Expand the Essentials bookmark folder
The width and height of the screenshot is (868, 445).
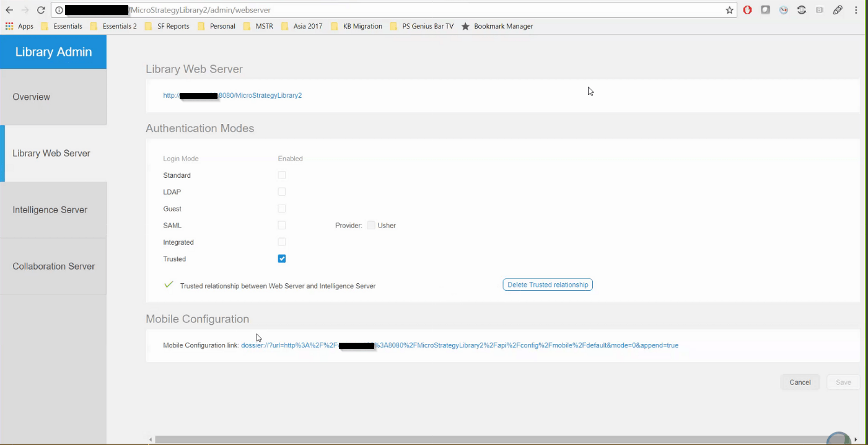pyautogui.click(x=61, y=26)
